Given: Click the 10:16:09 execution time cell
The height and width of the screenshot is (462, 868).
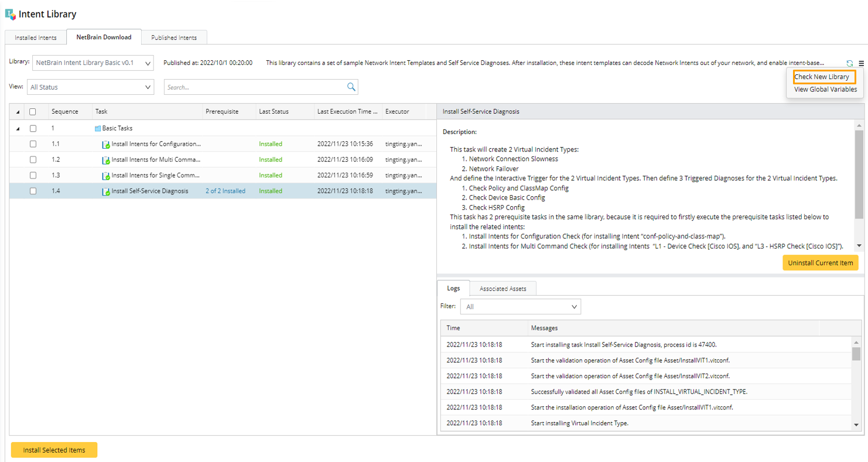Looking at the screenshot, I should point(345,160).
